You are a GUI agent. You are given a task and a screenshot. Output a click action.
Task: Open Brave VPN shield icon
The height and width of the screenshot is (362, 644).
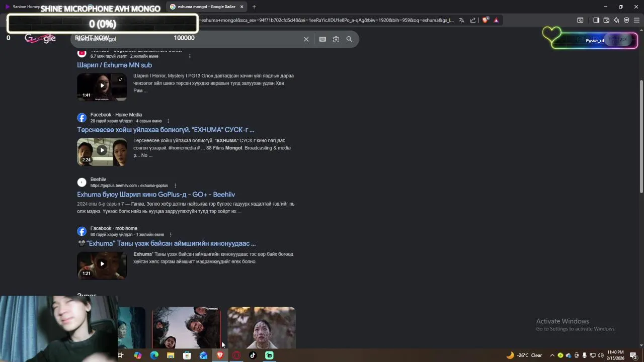pyautogui.click(x=626, y=20)
